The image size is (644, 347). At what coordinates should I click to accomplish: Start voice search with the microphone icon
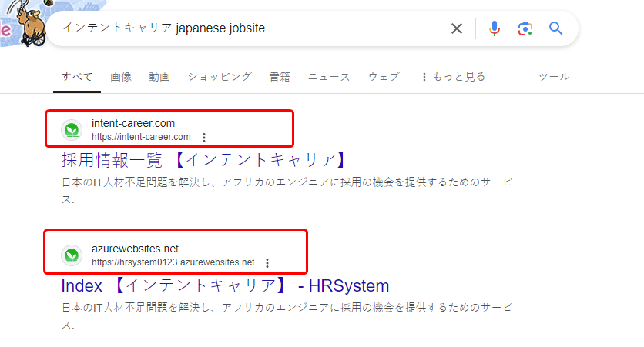pyautogui.click(x=495, y=28)
